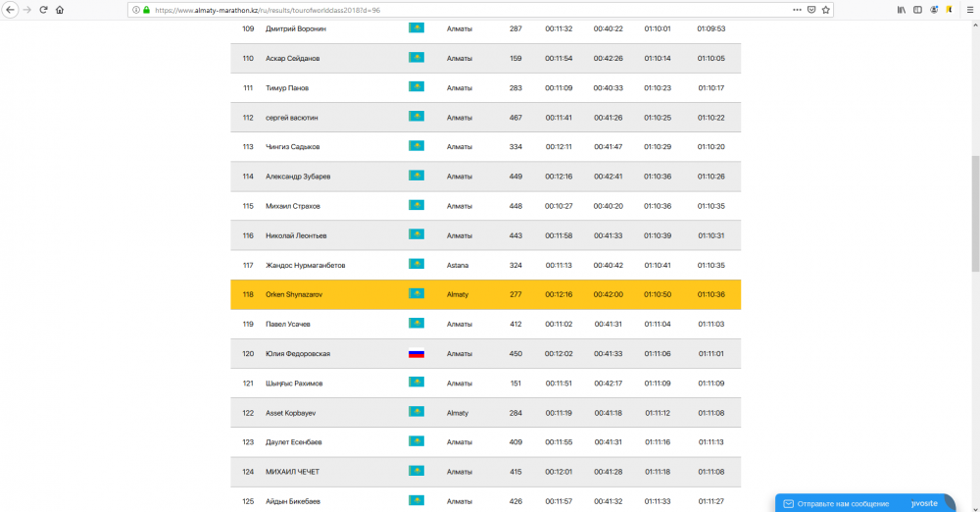Go back to the previous page

tap(10, 10)
